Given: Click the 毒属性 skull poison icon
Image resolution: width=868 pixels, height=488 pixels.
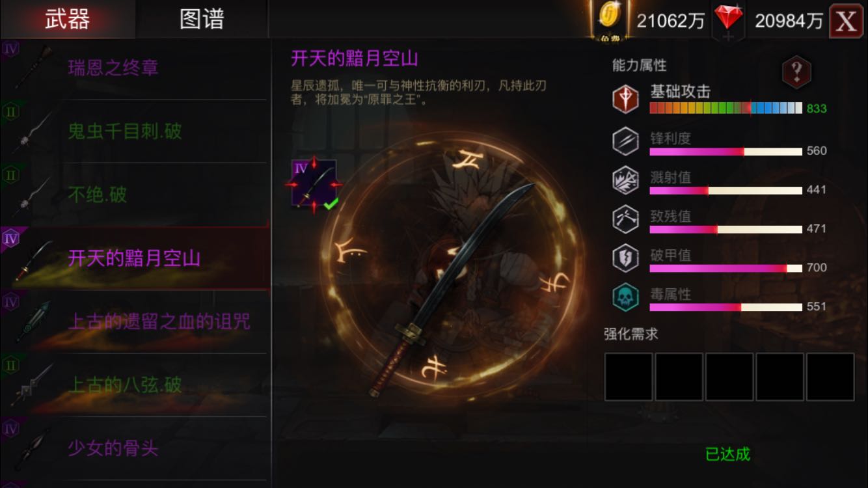Looking at the screenshot, I should coord(625,297).
